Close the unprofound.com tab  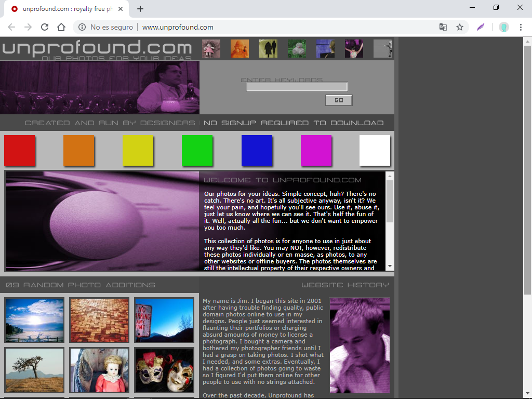coord(121,9)
